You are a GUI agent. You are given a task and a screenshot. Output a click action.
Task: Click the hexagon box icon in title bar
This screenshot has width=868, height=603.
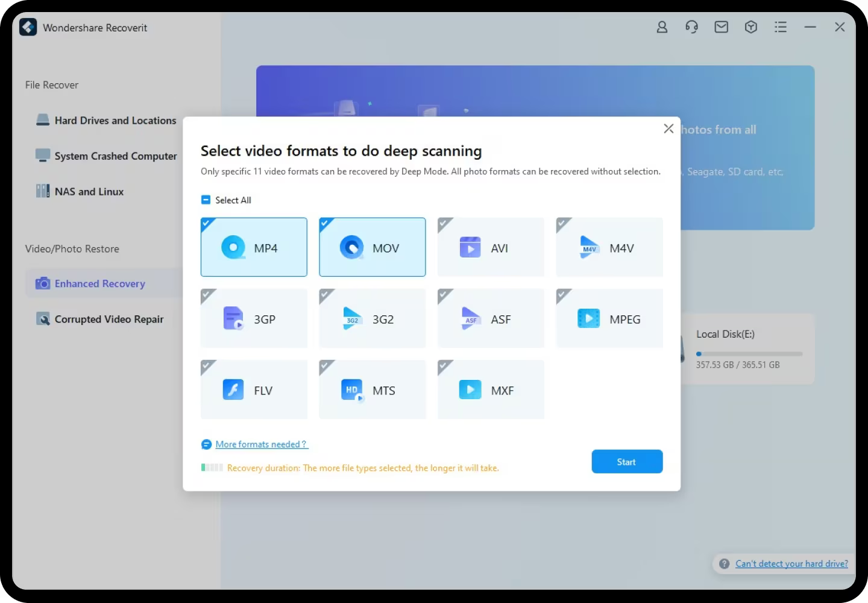pyautogui.click(x=750, y=27)
